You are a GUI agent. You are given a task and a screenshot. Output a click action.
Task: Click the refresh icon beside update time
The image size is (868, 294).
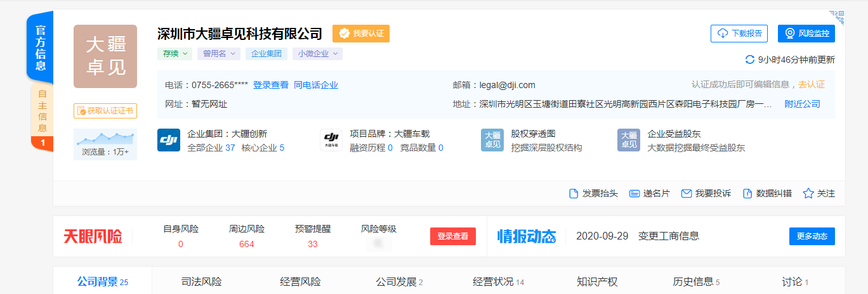point(750,60)
